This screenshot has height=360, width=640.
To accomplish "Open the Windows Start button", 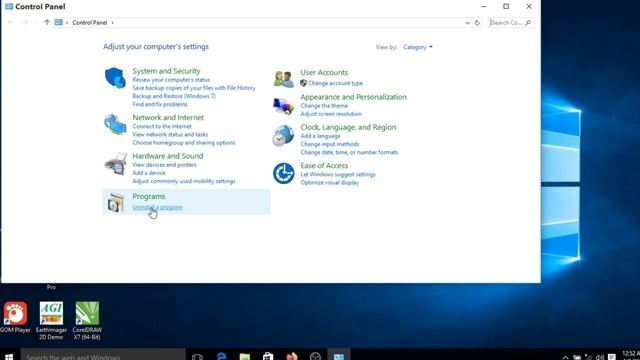I will pyautogui.click(x=9, y=357).
